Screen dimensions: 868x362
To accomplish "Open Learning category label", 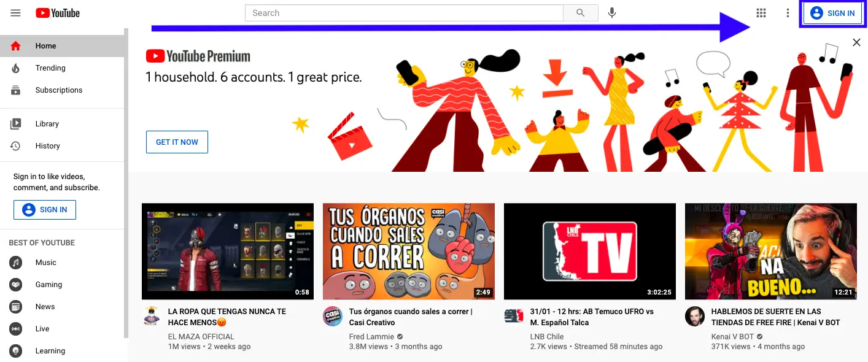I will click(50, 351).
